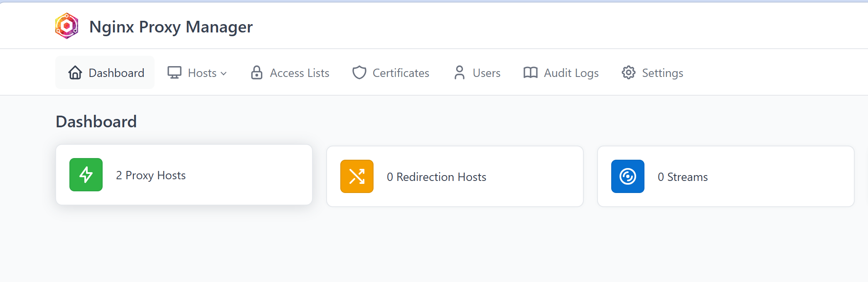Image resolution: width=868 pixels, height=282 pixels.
Task: Select the Dashboard tab label
Action: click(116, 73)
